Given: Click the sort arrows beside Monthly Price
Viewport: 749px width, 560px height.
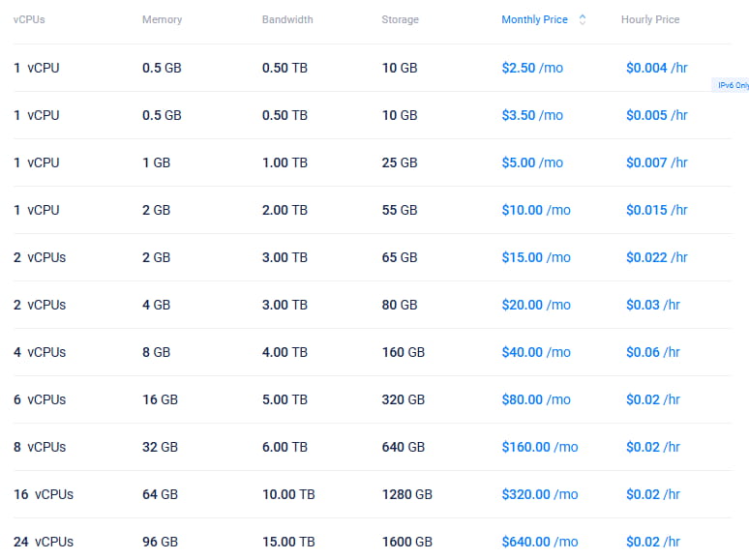Looking at the screenshot, I should (x=582, y=19).
